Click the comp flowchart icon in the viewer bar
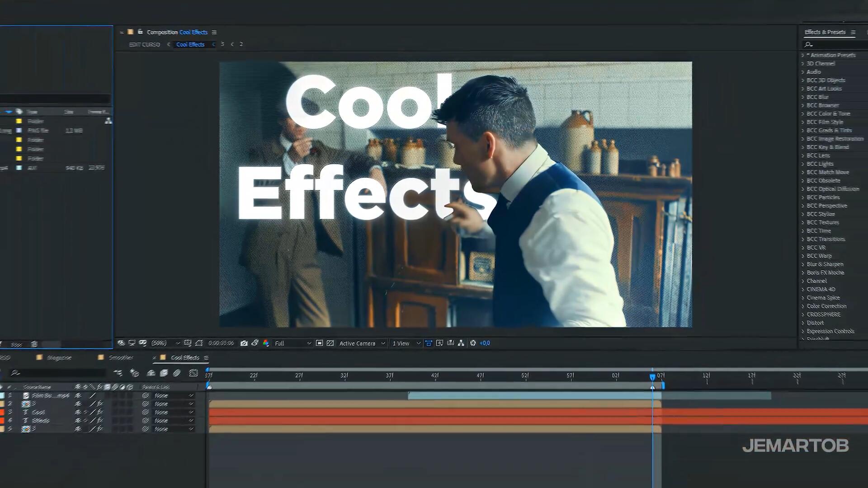This screenshot has width=868, height=488. tap(461, 343)
